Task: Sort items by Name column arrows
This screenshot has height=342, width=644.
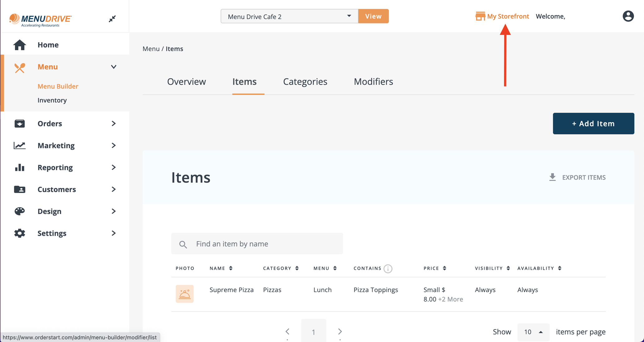Action: (x=231, y=268)
